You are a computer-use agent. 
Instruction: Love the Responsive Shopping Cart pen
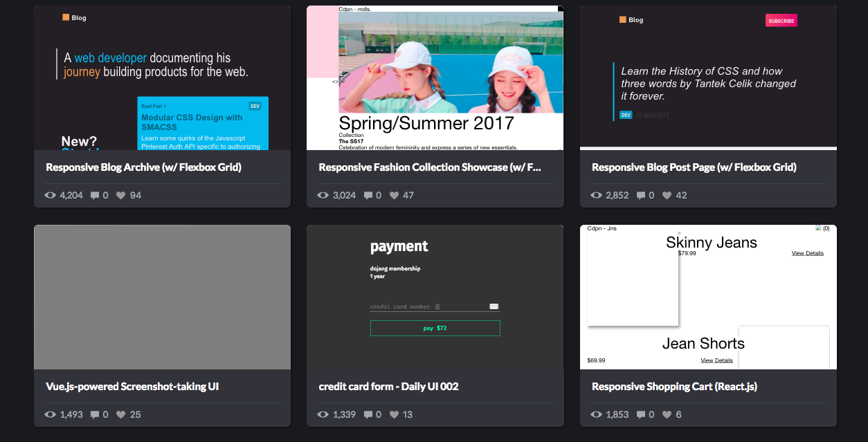pos(667,415)
